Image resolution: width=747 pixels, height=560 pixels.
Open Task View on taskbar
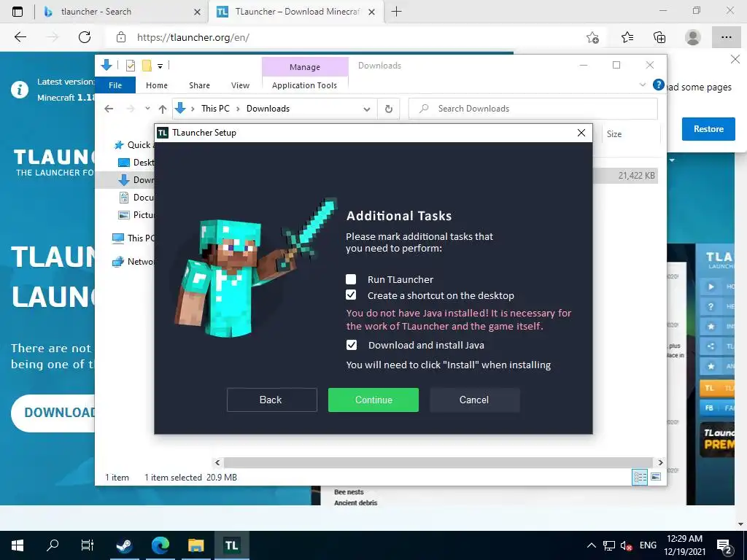point(88,545)
